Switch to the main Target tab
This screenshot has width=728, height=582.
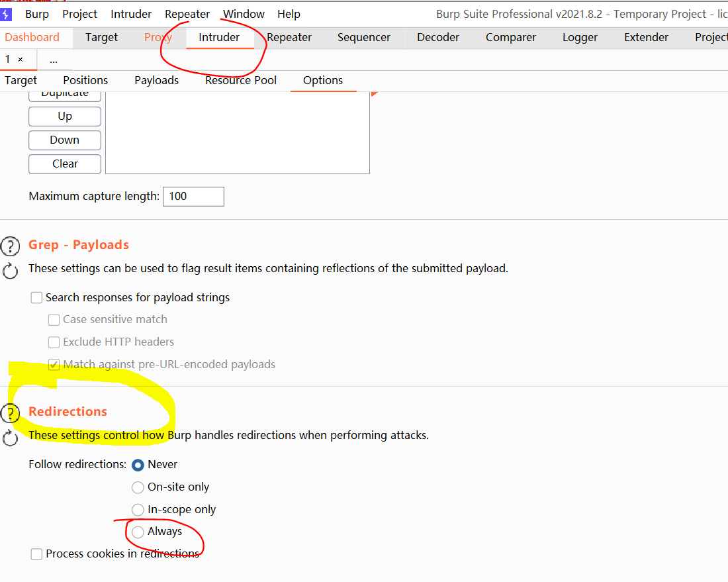(102, 37)
